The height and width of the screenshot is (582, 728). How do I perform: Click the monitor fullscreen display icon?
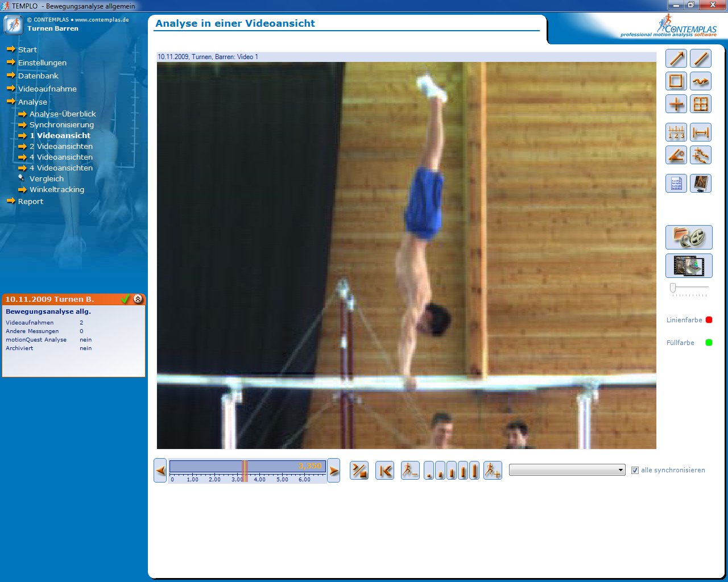click(x=701, y=184)
